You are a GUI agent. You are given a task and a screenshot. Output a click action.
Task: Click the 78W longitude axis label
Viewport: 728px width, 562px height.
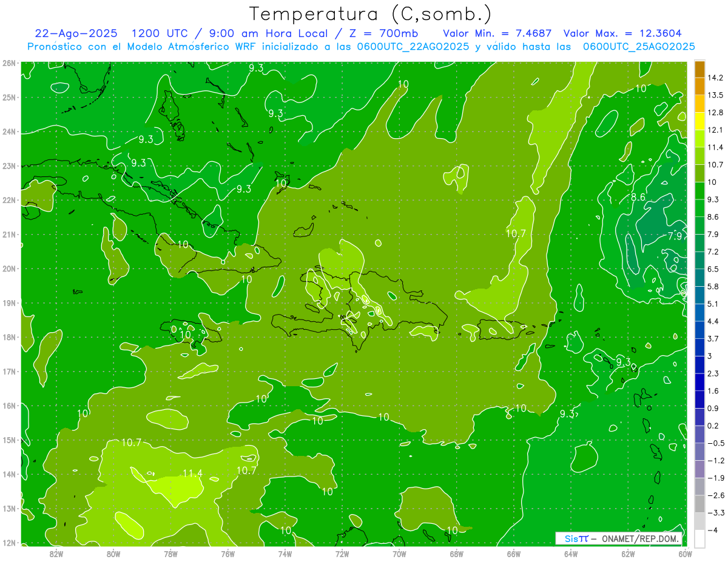[170, 554]
